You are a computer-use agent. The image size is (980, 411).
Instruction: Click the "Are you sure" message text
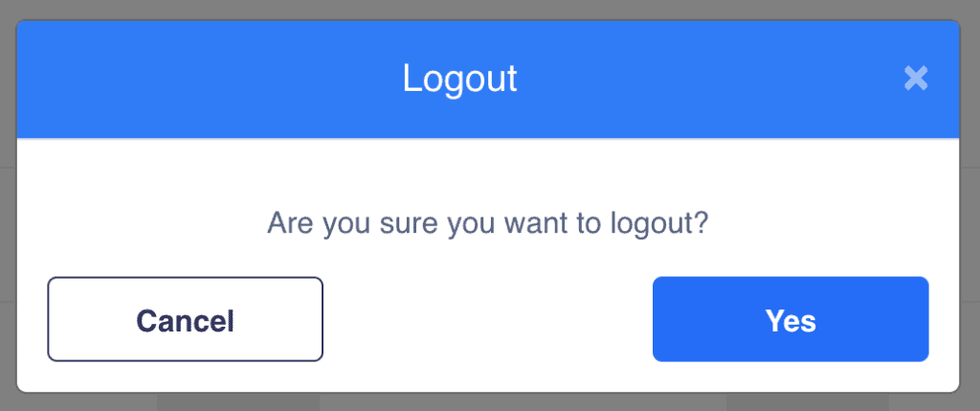(x=487, y=224)
